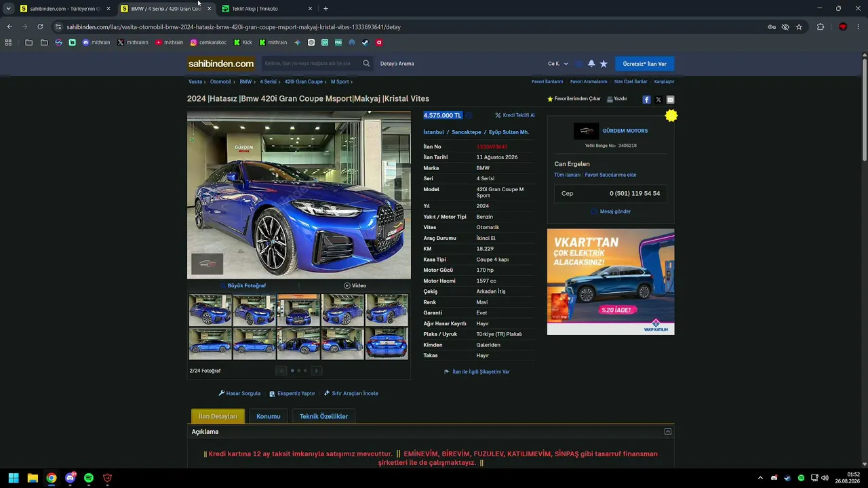
Task: Open a new browser tab
Action: click(x=325, y=9)
